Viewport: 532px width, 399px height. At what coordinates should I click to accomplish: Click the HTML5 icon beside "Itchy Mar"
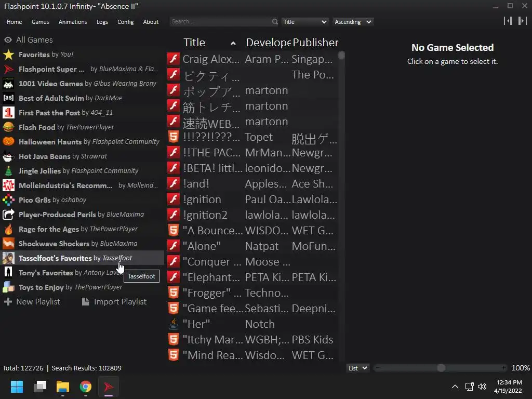click(x=174, y=340)
